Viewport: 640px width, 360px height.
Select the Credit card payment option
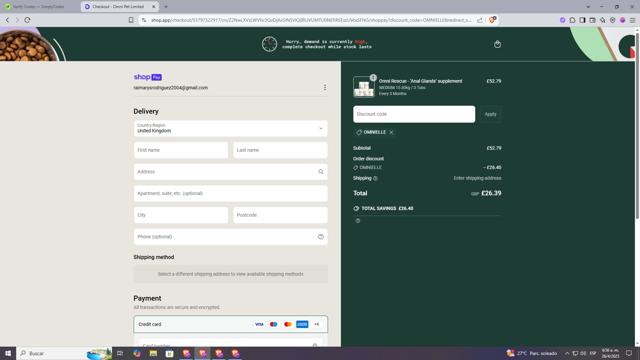point(231,324)
